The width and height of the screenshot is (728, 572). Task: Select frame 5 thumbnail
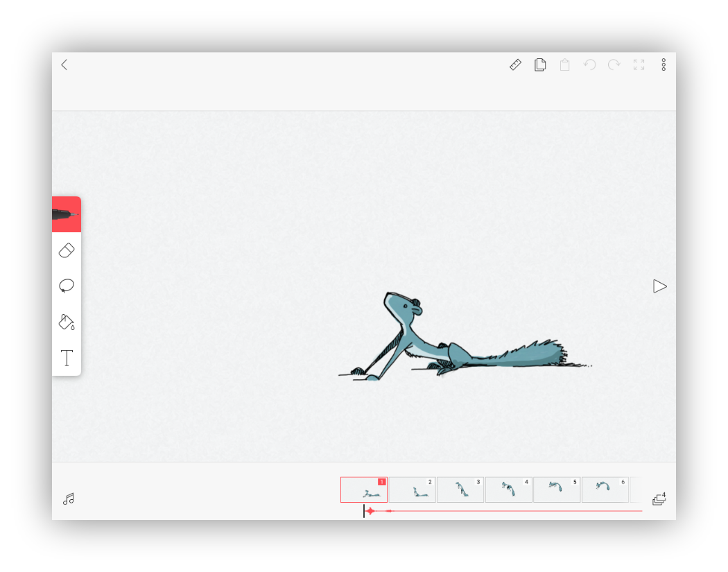click(x=557, y=489)
